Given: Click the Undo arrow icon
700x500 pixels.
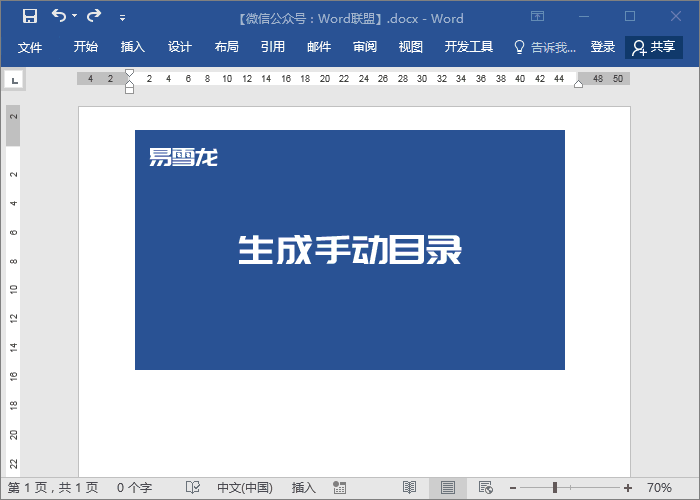Looking at the screenshot, I should pos(58,16).
